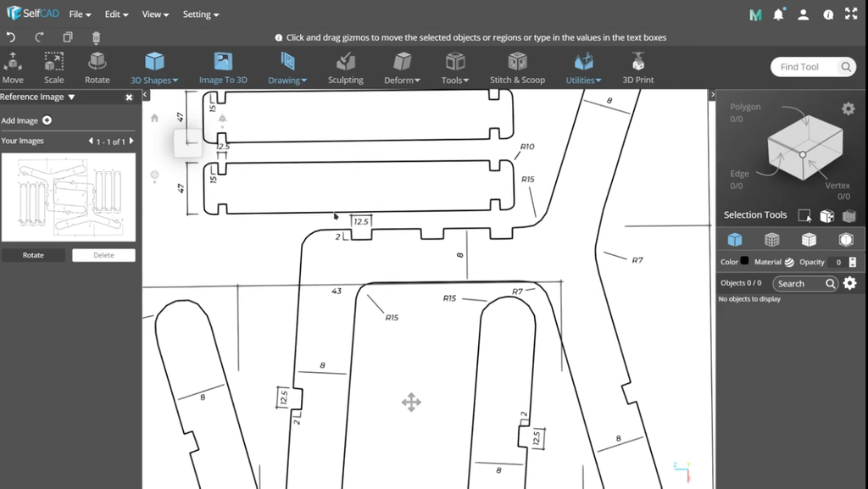
Task: Activate the Scale tool
Action: 54,68
